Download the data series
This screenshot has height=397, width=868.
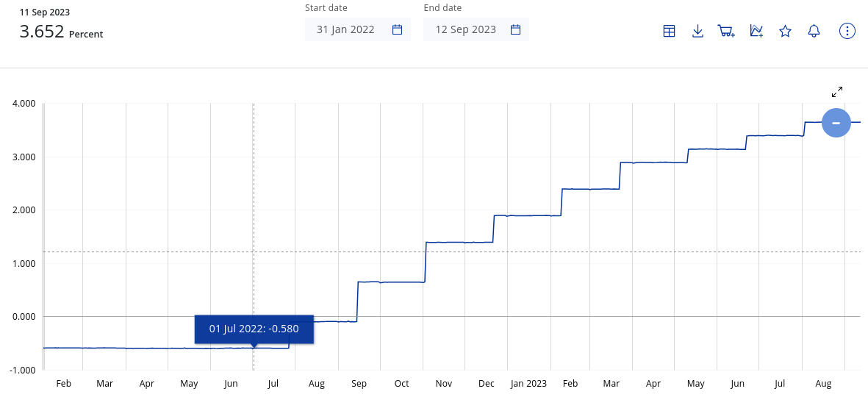pos(697,31)
